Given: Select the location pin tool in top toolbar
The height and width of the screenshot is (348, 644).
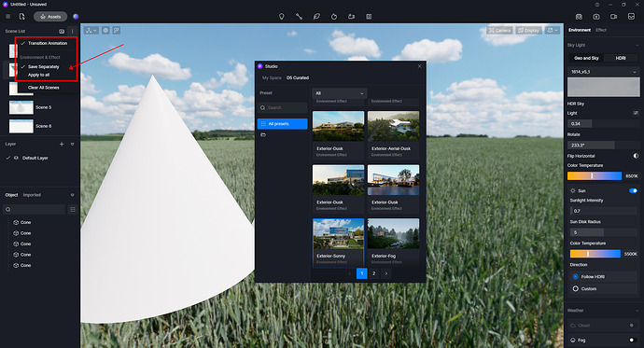Looking at the screenshot, I should point(281,17).
